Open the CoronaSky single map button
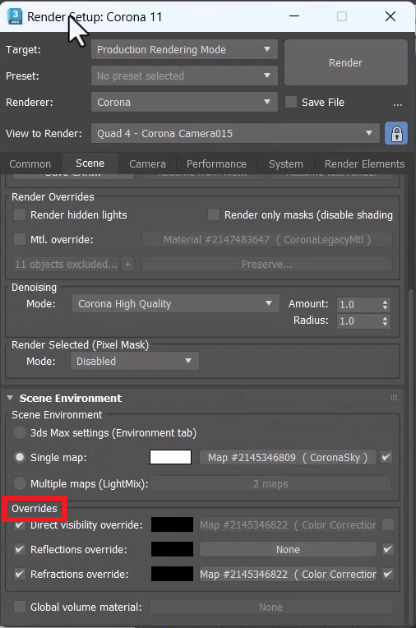This screenshot has width=416, height=628. click(x=288, y=457)
